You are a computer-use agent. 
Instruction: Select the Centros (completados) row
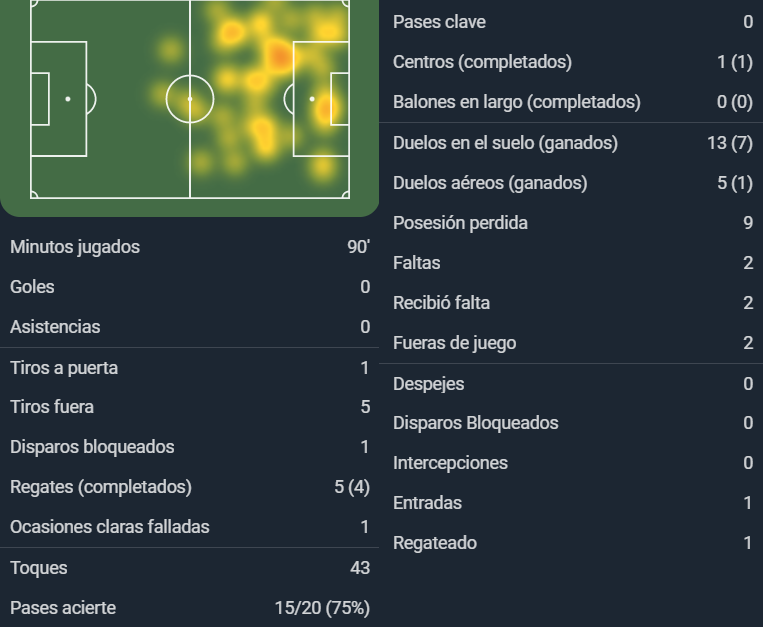coord(571,62)
